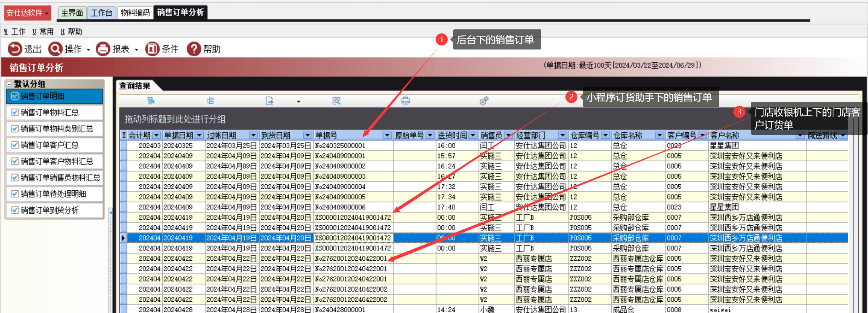Click order number No240428000001 cell
Viewport: 868px width, 313px height.
point(354,309)
